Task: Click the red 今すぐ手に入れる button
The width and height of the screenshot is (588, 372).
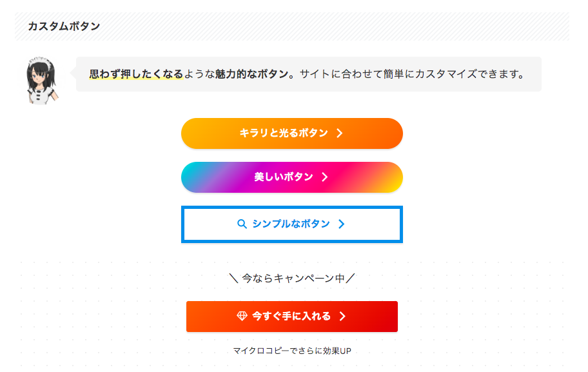Action: 292,317
